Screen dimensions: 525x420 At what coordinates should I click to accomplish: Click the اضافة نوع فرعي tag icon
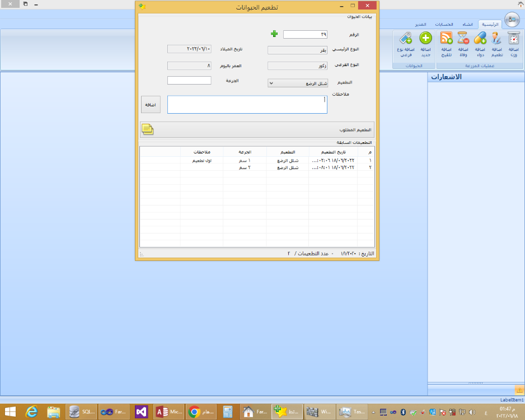click(406, 39)
